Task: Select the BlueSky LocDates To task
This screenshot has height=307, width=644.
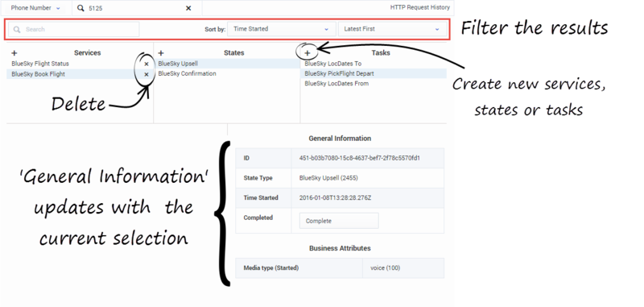Action: point(333,64)
